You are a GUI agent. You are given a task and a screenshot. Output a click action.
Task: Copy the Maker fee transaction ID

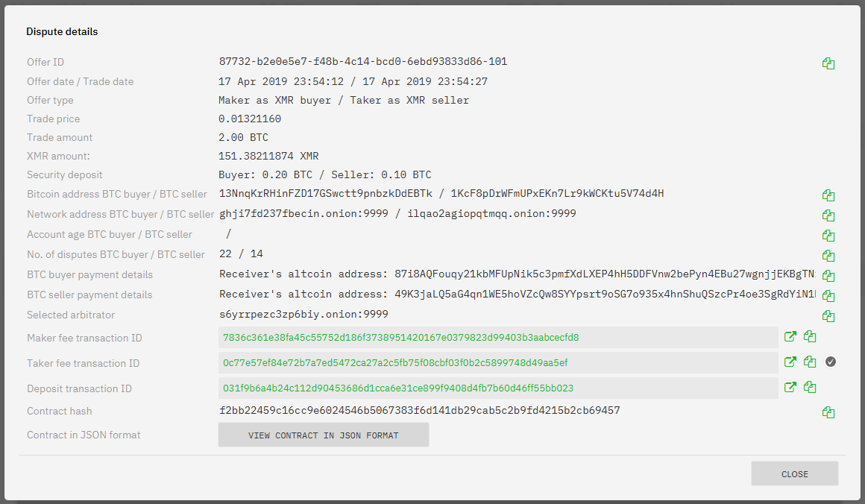point(810,337)
